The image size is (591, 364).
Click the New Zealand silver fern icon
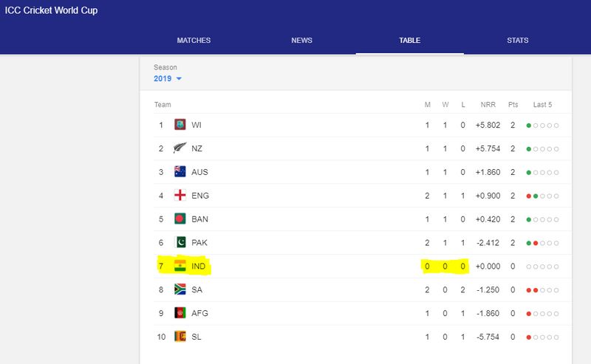[180, 148]
